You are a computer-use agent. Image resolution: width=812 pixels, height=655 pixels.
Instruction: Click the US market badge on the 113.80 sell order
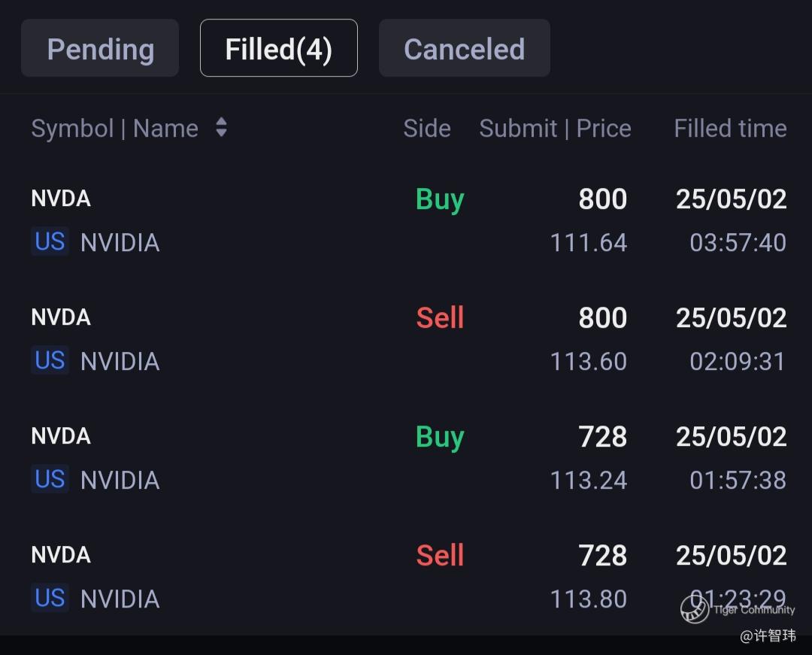50,599
